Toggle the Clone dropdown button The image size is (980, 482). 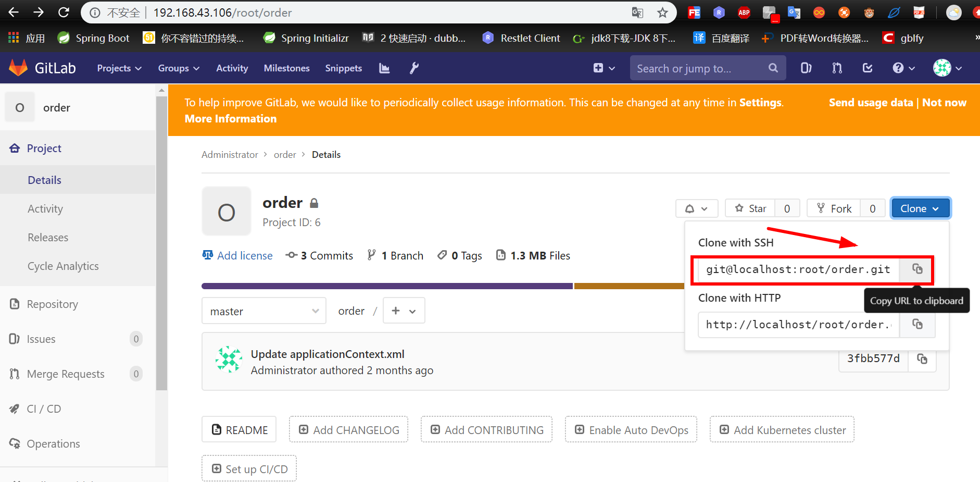pyautogui.click(x=920, y=208)
